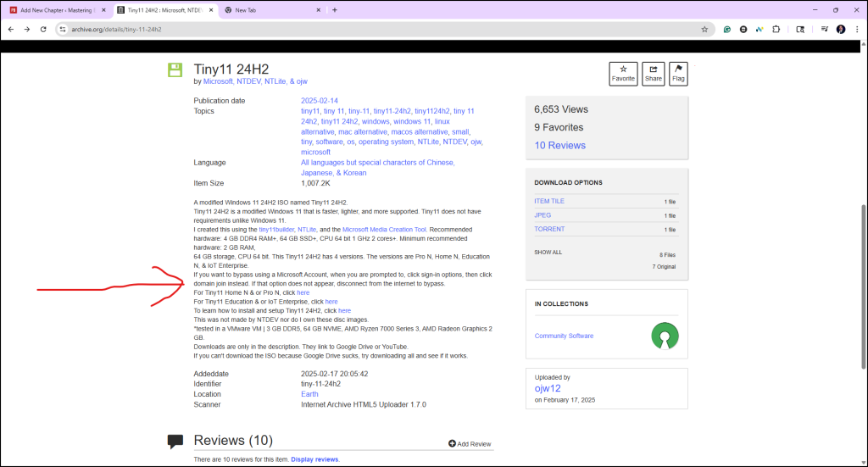Open the user profile avatar in toolbar

tap(841, 30)
